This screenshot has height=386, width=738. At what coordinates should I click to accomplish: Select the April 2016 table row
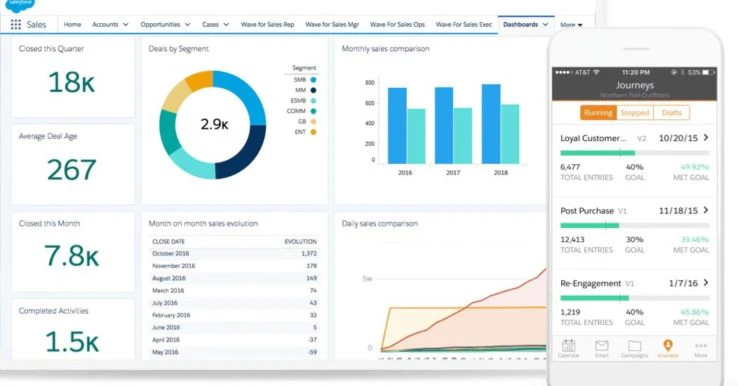tap(234, 339)
